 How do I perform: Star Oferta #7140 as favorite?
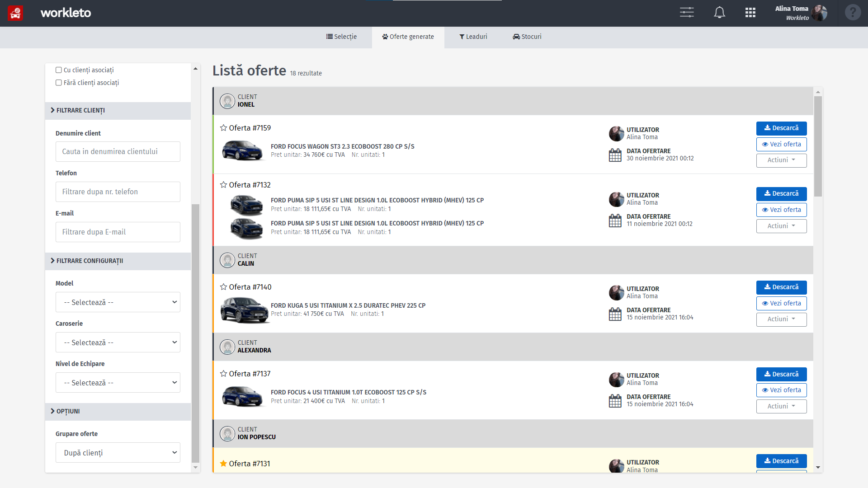pos(223,287)
